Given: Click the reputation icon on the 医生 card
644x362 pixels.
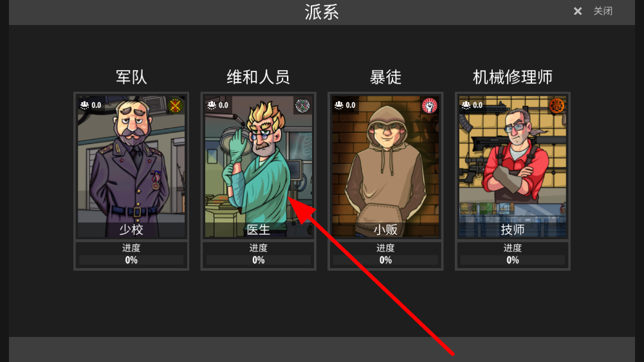Looking at the screenshot, I should coord(212,105).
